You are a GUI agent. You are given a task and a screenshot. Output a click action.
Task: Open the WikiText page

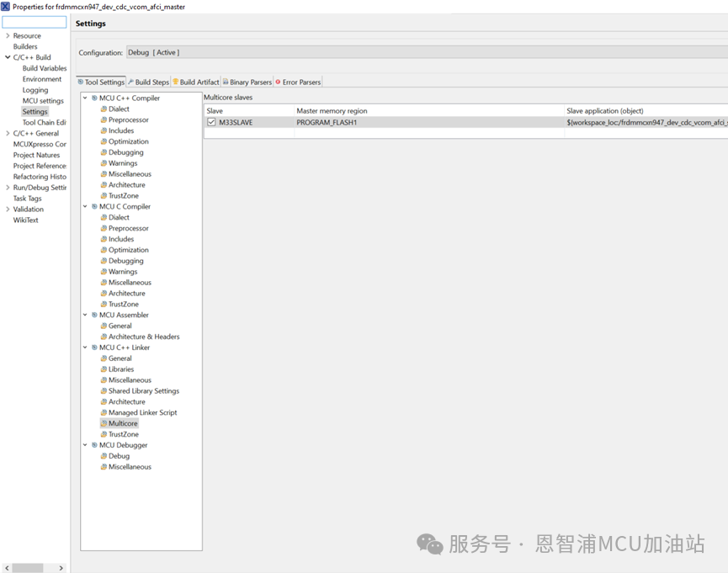click(25, 220)
